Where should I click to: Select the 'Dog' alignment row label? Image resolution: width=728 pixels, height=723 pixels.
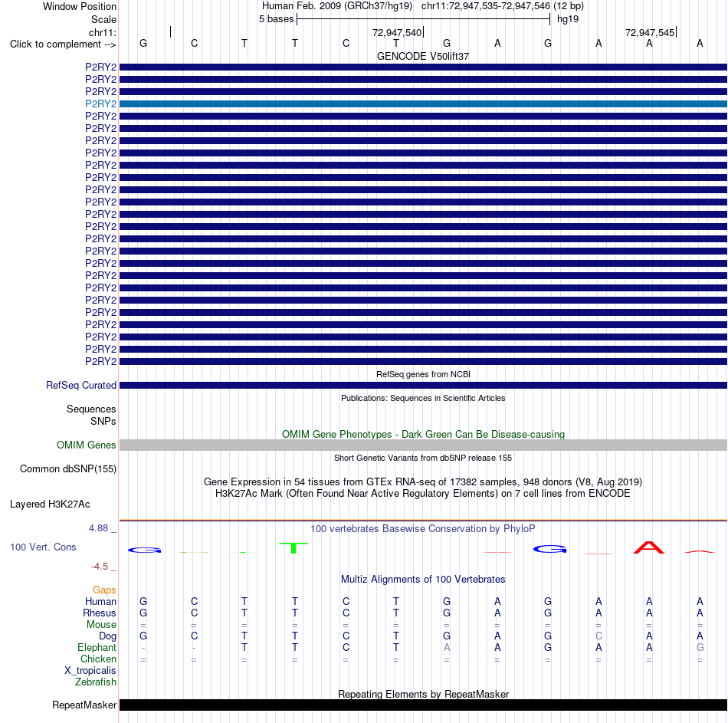107,636
